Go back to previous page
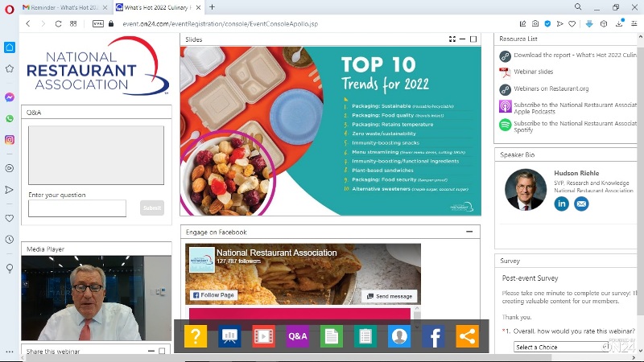Screen dimensions: 644x362 coord(28,24)
